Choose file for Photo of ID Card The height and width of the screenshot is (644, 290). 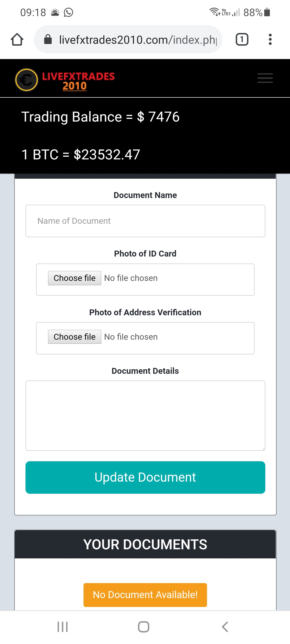pos(75,278)
